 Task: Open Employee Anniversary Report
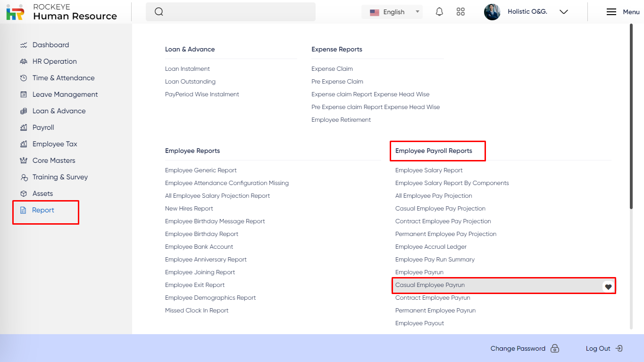[x=206, y=260]
